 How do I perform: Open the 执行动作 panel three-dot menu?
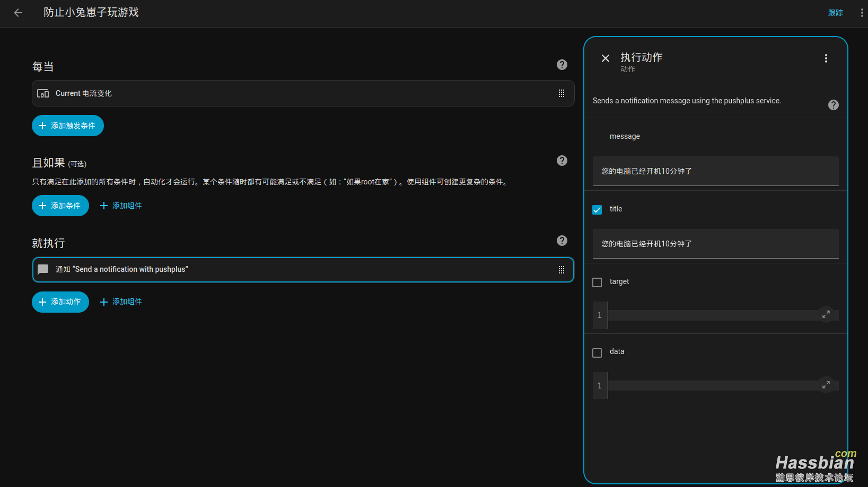(826, 58)
